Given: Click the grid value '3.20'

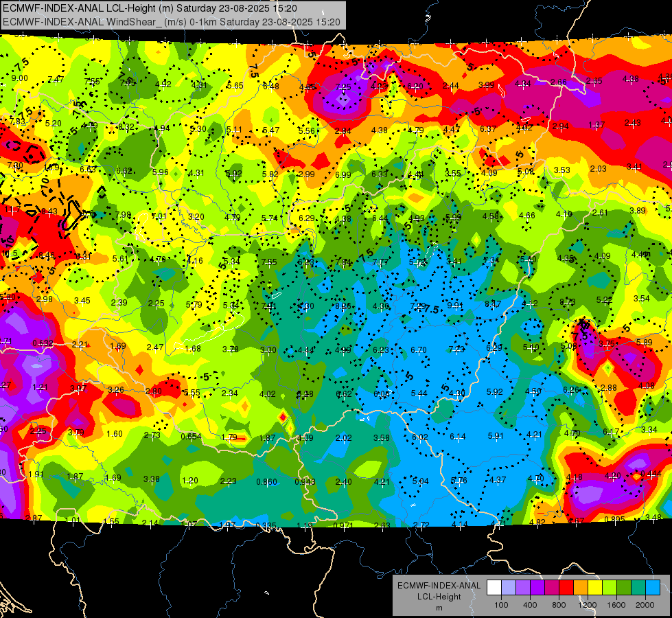Looking at the screenshot, I should point(196,216).
